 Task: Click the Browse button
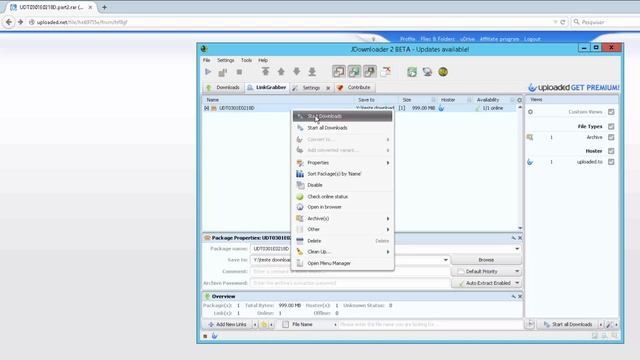(486, 260)
